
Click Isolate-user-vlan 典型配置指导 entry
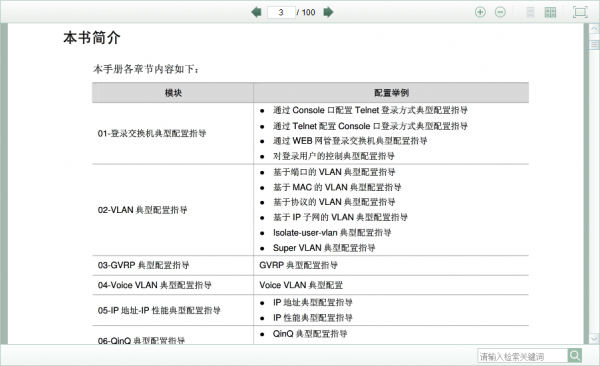point(332,233)
